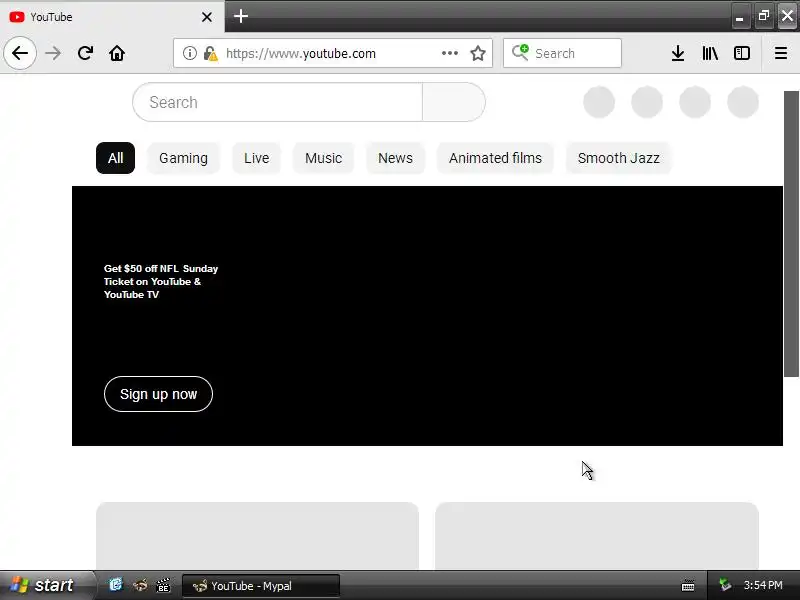Viewport: 800px width, 600px height.
Task: Select the Animated films filter chip
Action: pos(495,158)
